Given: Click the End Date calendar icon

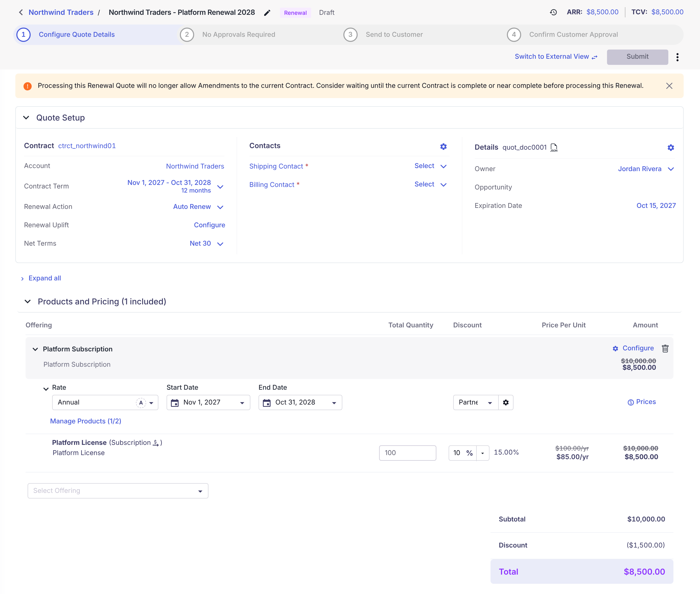Looking at the screenshot, I should [267, 403].
